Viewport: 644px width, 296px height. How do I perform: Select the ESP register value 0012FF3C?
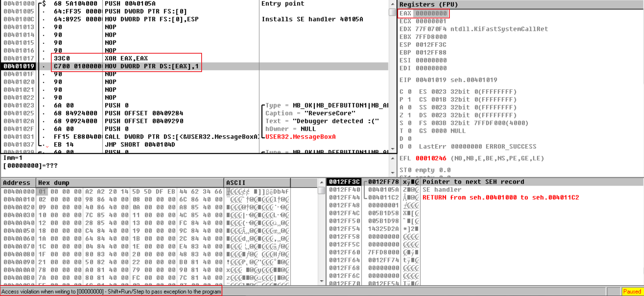pos(431,45)
